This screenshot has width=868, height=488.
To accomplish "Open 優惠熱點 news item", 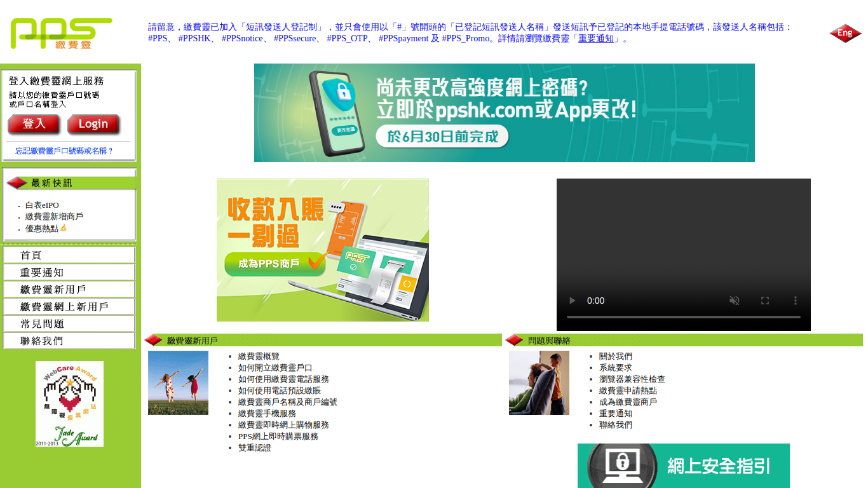I will click(x=42, y=229).
